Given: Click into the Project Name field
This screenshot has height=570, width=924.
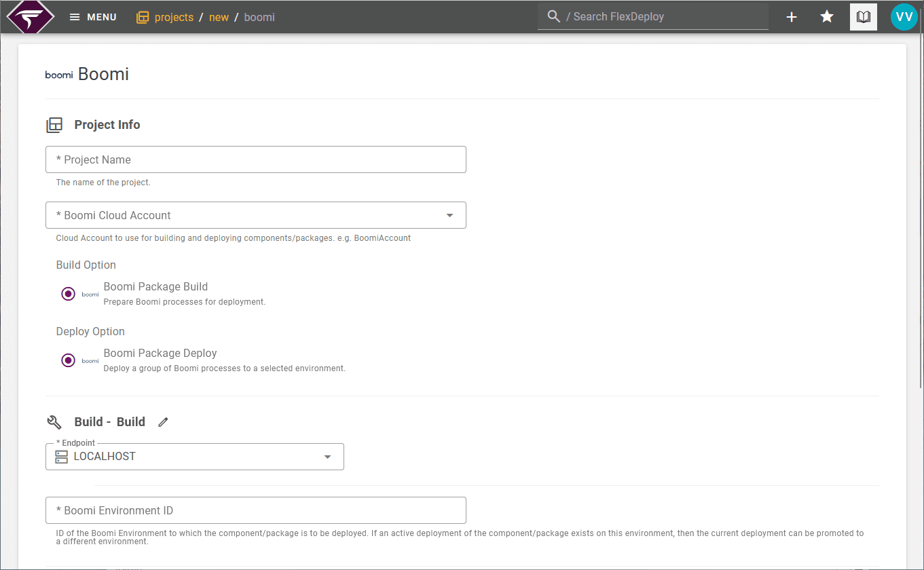Looking at the screenshot, I should [256, 159].
